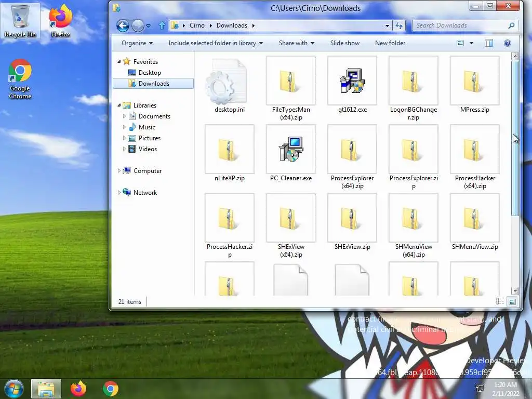Select Desktop under Favorites
Image resolution: width=532 pixels, height=399 pixels.
pos(150,73)
